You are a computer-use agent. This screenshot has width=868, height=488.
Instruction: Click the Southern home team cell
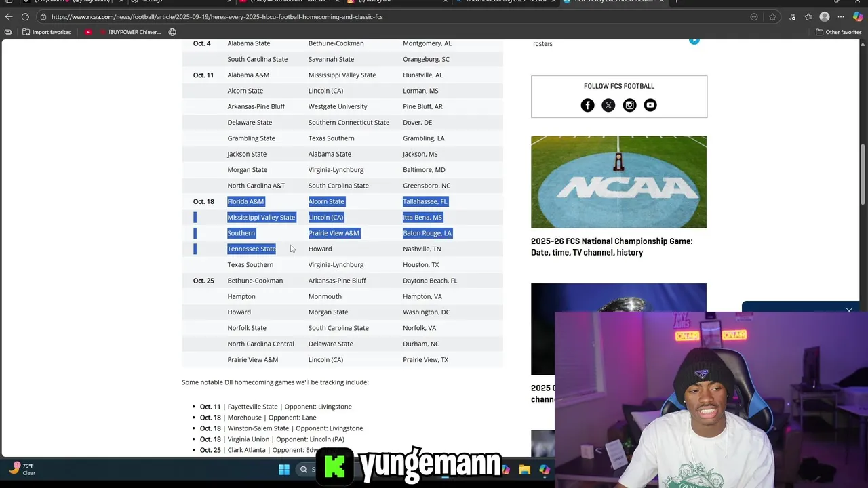(x=241, y=233)
